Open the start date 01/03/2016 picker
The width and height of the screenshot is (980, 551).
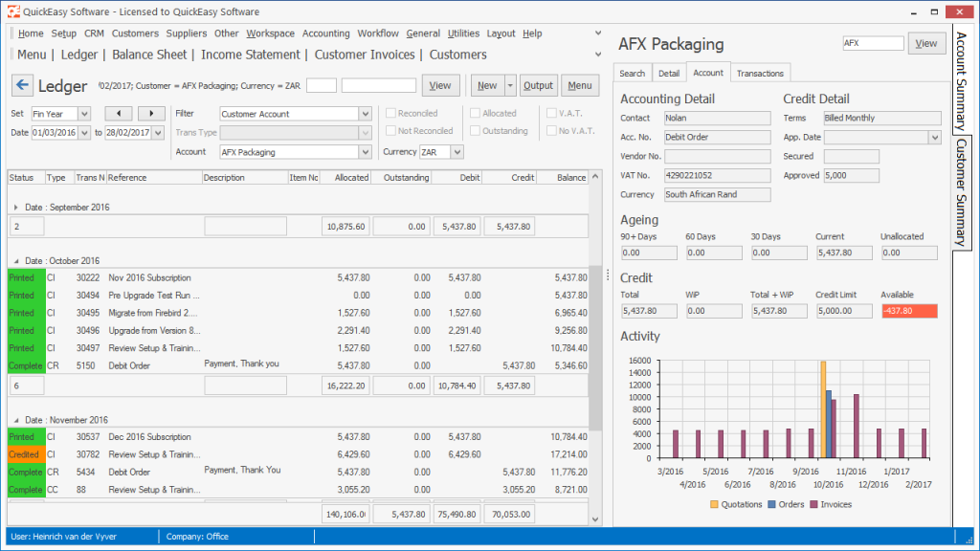[84, 132]
